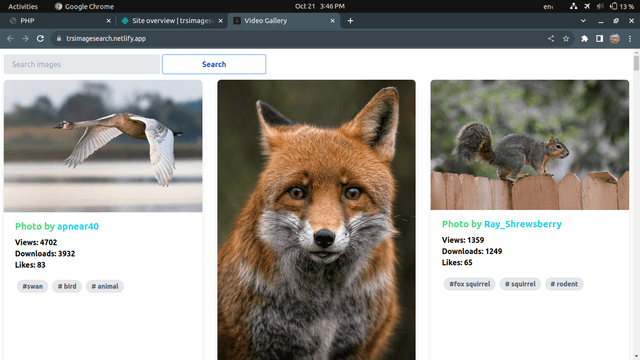The width and height of the screenshot is (640, 360).
Task: Close the Video Gallery tab
Action: (x=332, y=21)
